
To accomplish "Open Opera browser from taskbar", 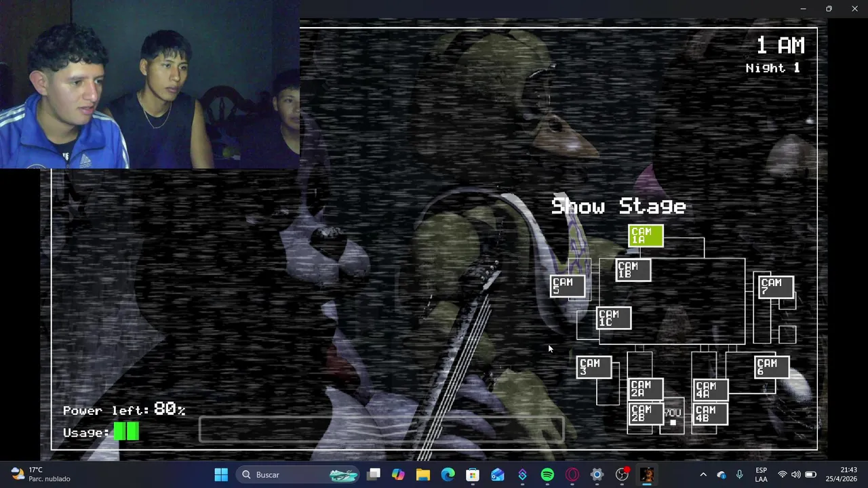I will tap(572, 474).
